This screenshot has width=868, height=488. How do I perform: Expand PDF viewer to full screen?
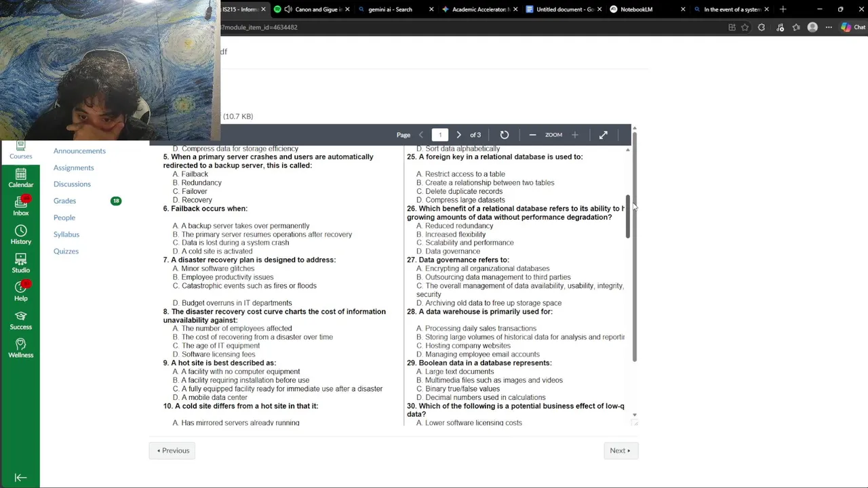604,135
